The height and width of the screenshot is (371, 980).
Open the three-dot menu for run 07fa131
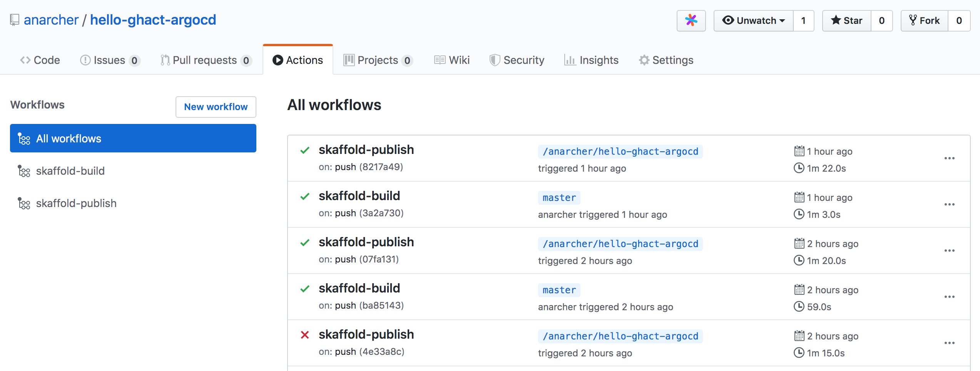click(x=950, y=251)
